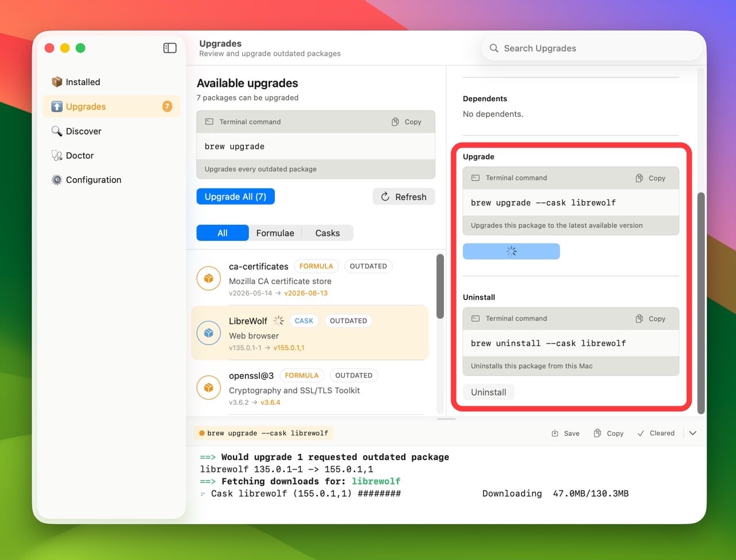This screenshot has height=560, width=736.
Task: Click the Discover magnifier icon
Action: click(x=56, y=131)
